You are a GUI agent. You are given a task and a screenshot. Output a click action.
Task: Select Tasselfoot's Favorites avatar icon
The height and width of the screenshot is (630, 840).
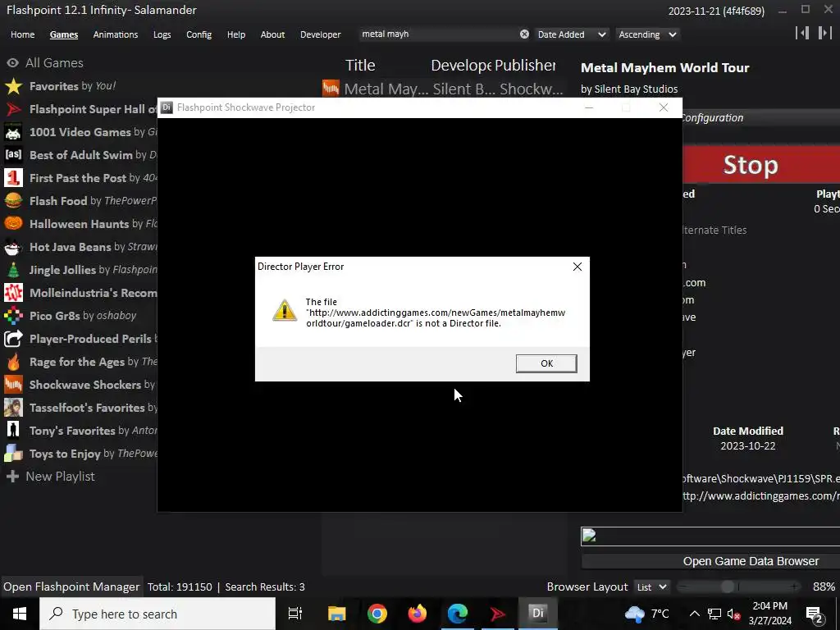(13, 408)
